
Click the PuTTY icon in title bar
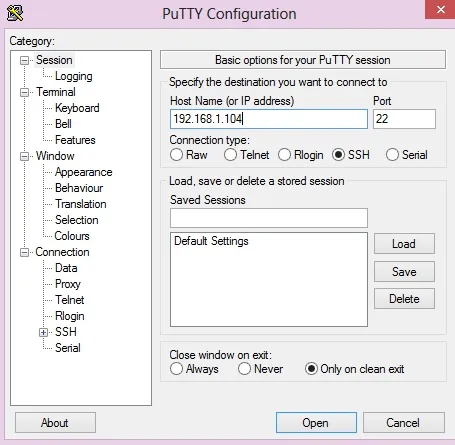tap(15, 13)
